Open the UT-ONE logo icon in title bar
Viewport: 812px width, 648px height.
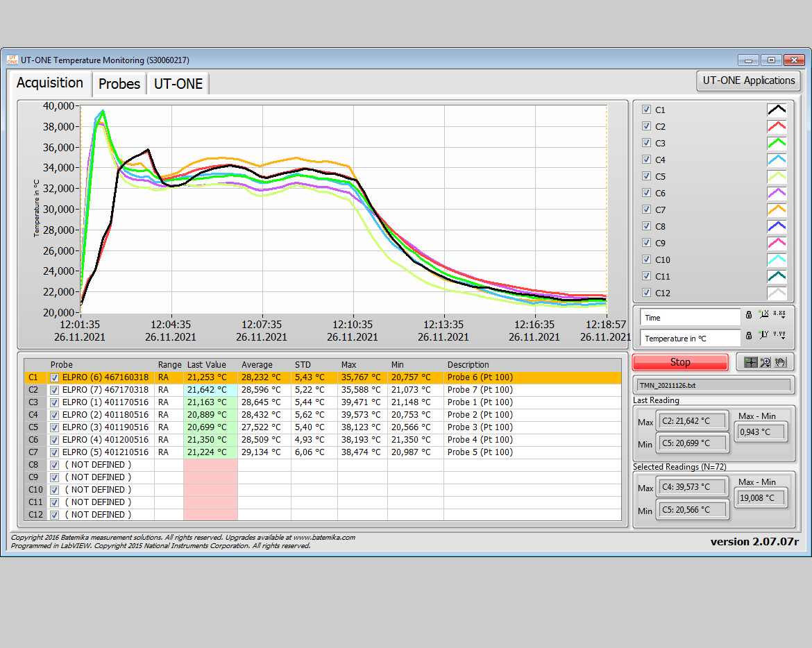click(x=12, y=60)
